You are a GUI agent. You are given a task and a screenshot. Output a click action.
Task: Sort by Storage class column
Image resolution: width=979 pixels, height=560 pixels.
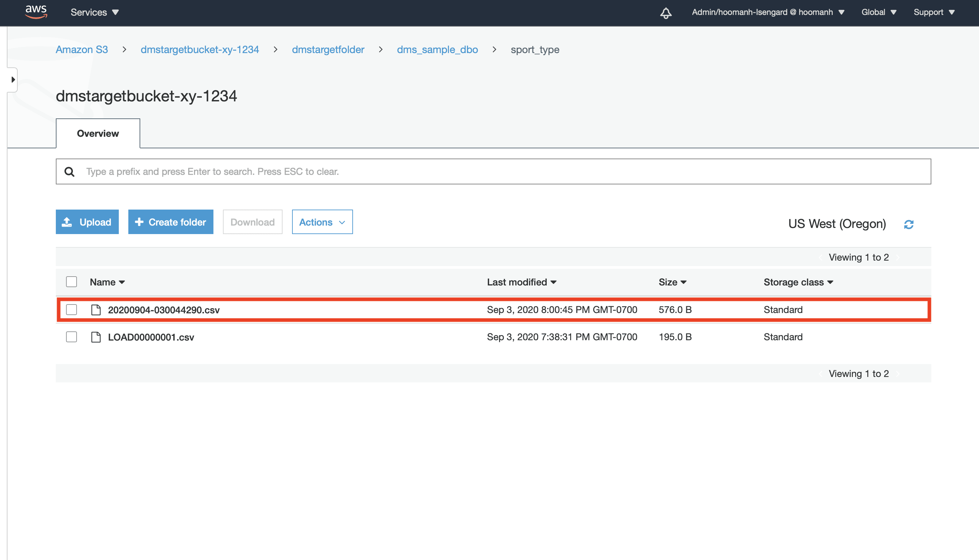tap(798, 282)
